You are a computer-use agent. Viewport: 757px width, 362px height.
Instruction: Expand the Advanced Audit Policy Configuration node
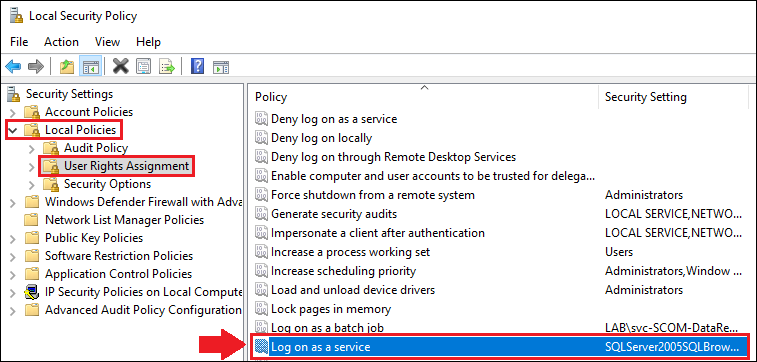coord(13,310)
